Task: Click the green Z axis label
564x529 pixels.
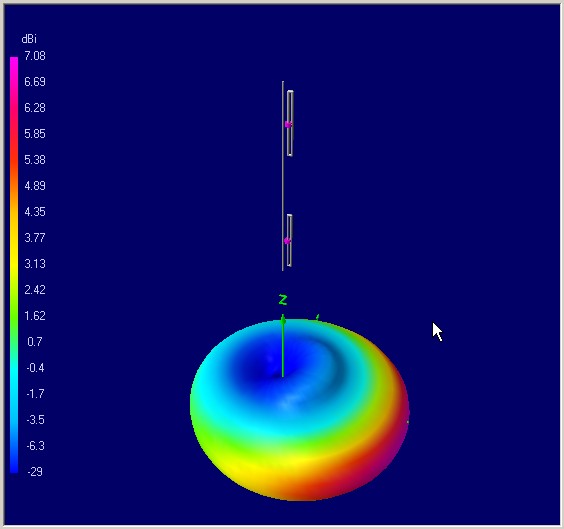Action: 283,300
